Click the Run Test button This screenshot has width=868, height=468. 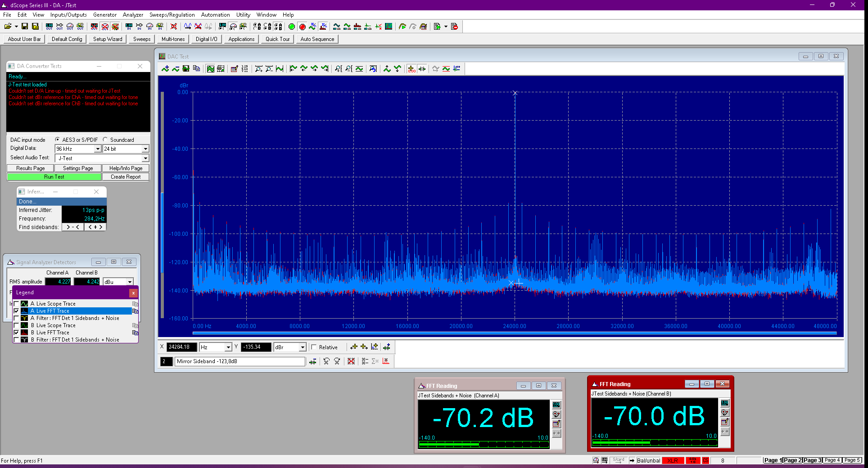coord(54,177)
